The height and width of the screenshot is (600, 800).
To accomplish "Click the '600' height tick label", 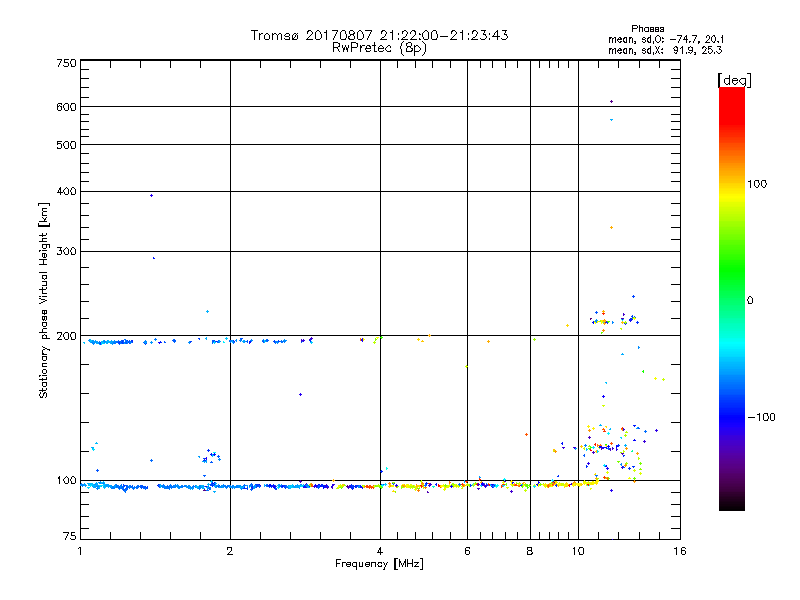I will click(x=66, y=107).
